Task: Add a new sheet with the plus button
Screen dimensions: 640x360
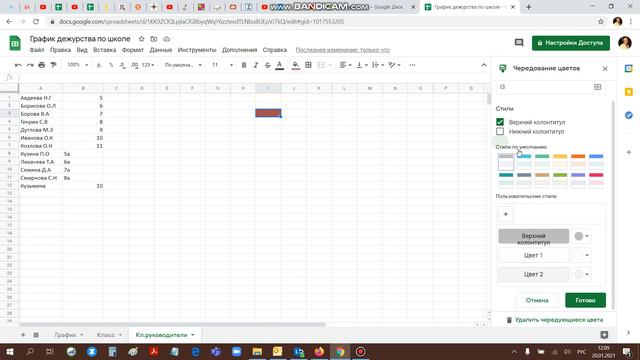Action: tap(23, 335)
